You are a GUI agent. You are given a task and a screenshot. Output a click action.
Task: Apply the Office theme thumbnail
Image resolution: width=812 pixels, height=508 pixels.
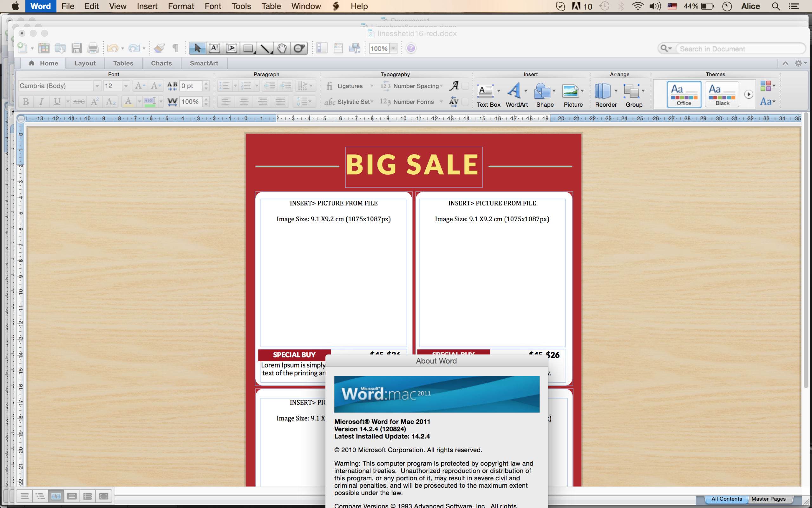coord(684,94)
